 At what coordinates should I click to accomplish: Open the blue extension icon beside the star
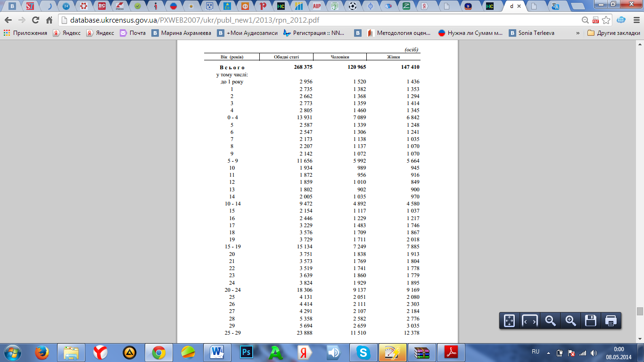[x=621, y=20]
